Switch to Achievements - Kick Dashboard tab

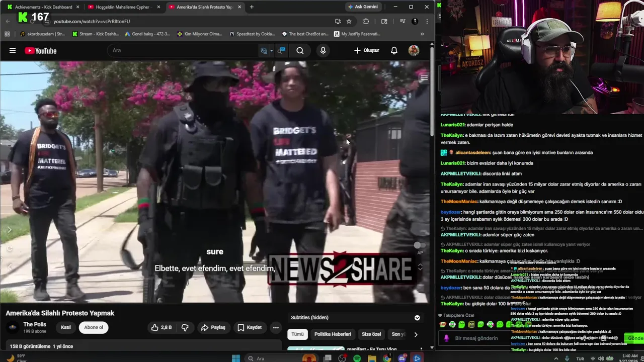[43, 7]
